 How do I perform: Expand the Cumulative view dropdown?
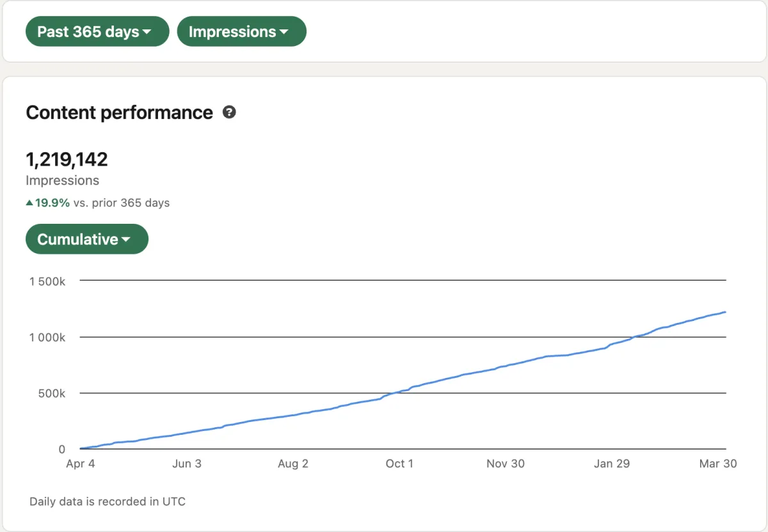[87, 239]
